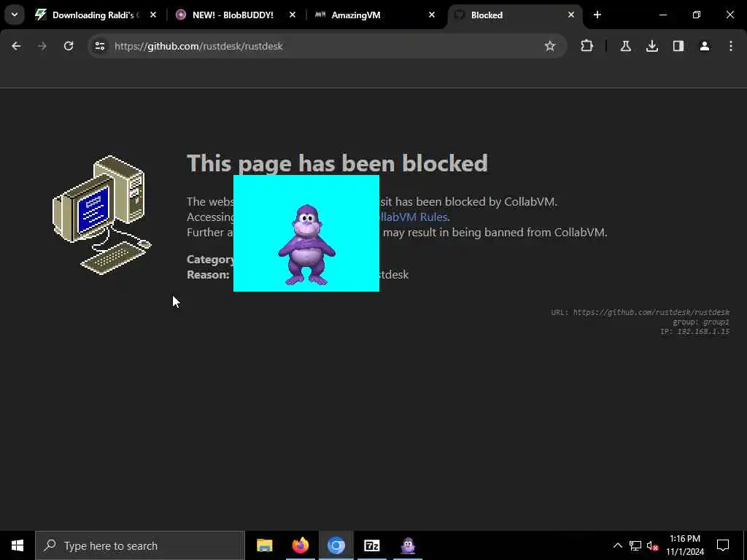Screen dimensions: 747x560
Task: Toggle the browser side panel
Action: pos(678,46)
